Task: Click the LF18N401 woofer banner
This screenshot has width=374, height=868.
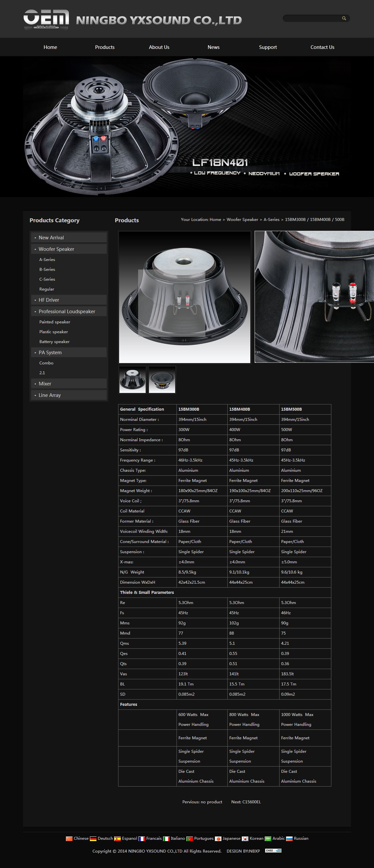Action: click(x=187, y=127)
